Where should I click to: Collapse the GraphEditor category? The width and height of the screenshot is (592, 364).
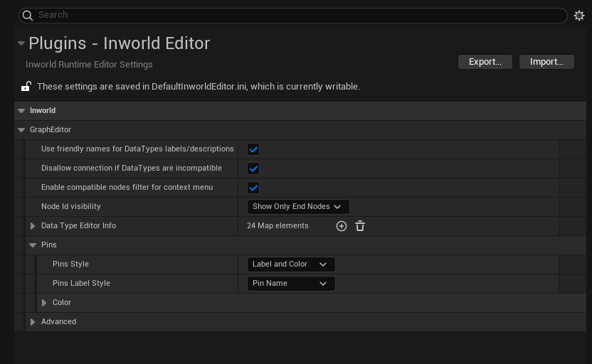tap(21, 130)
